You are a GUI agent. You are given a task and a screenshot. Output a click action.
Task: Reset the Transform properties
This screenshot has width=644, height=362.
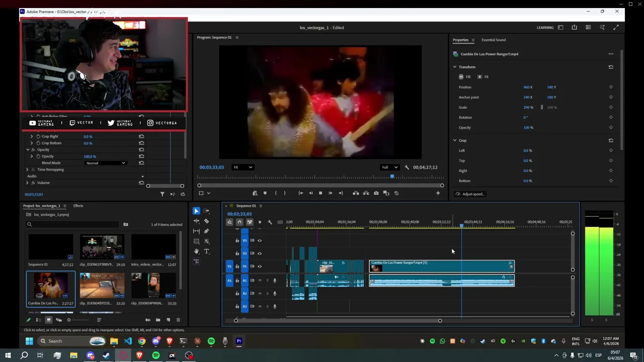pyautogui.click(x=611, y=67)
